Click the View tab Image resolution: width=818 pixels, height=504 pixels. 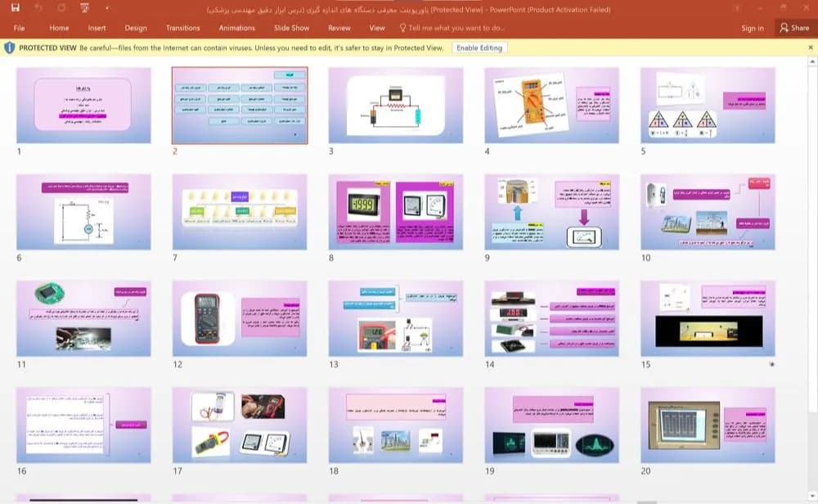[x=377, y=28]
